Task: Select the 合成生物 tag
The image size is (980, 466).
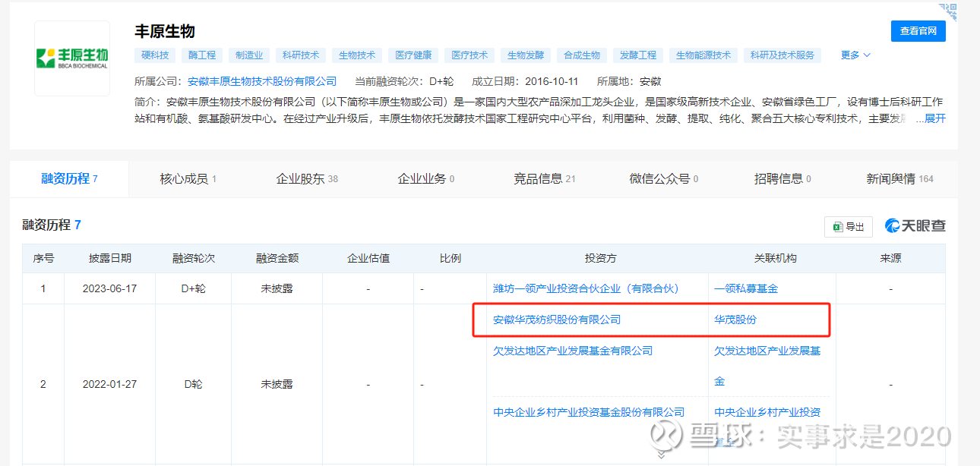Action: tap(582, 55)
